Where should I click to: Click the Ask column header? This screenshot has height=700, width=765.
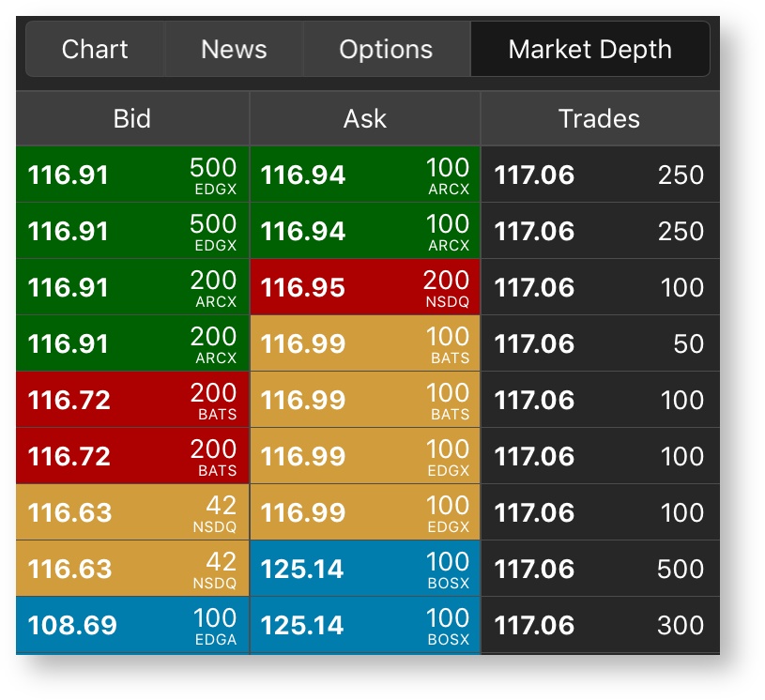click(365, 118)
